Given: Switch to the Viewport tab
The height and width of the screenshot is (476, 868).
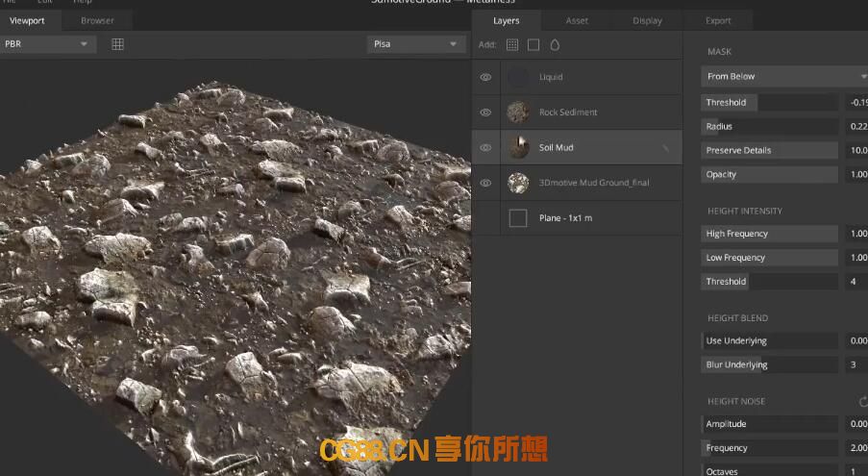Looking at the screenshot, I should [27, 20].
